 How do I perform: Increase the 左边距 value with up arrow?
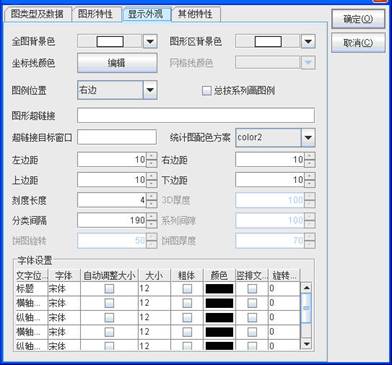152,156
